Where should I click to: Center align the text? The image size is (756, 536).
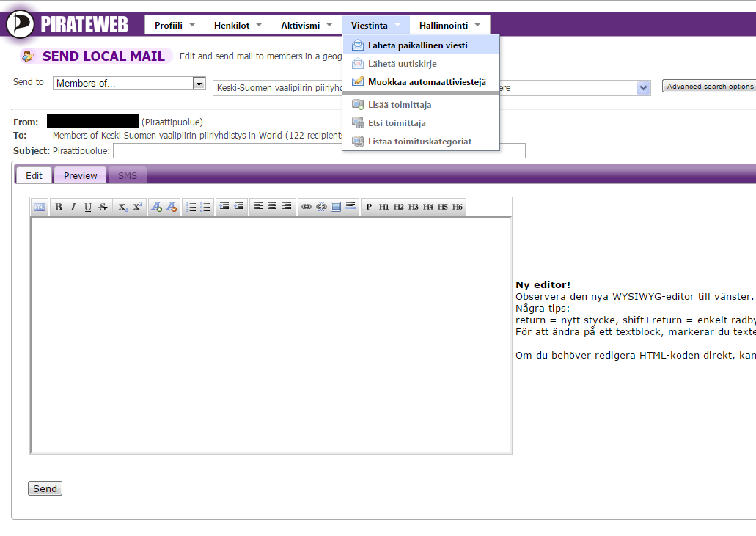(272, 208)
